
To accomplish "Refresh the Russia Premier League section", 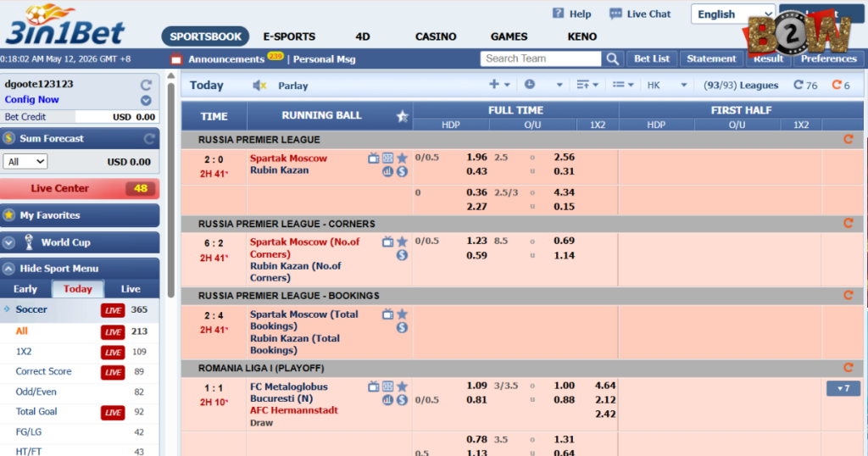I will pyautogui.click(x=848, y=140).
